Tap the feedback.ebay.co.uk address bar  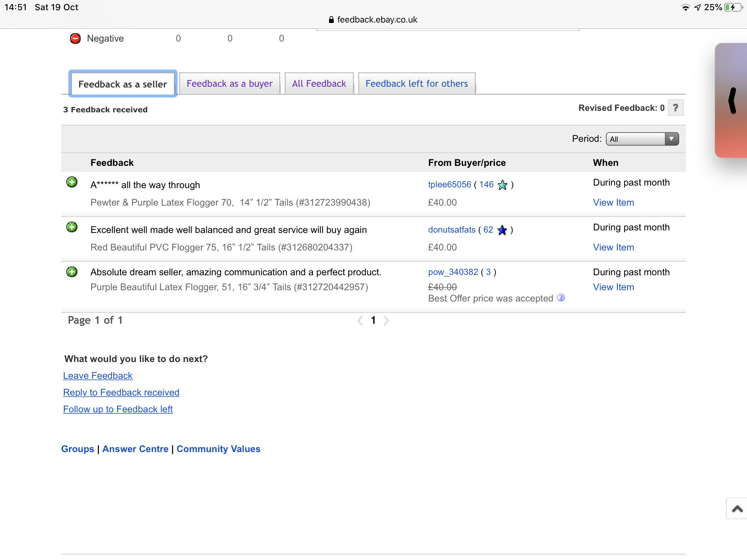pos(373,20)
